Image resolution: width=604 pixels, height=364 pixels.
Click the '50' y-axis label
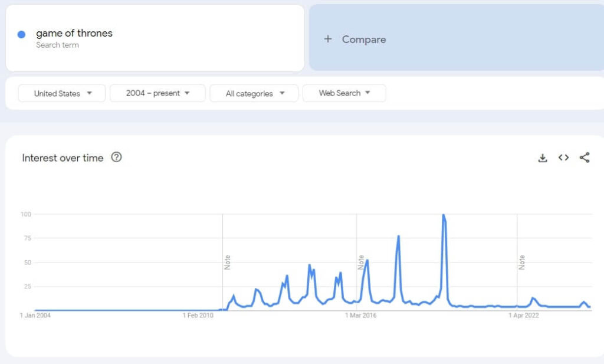(27, 263)
